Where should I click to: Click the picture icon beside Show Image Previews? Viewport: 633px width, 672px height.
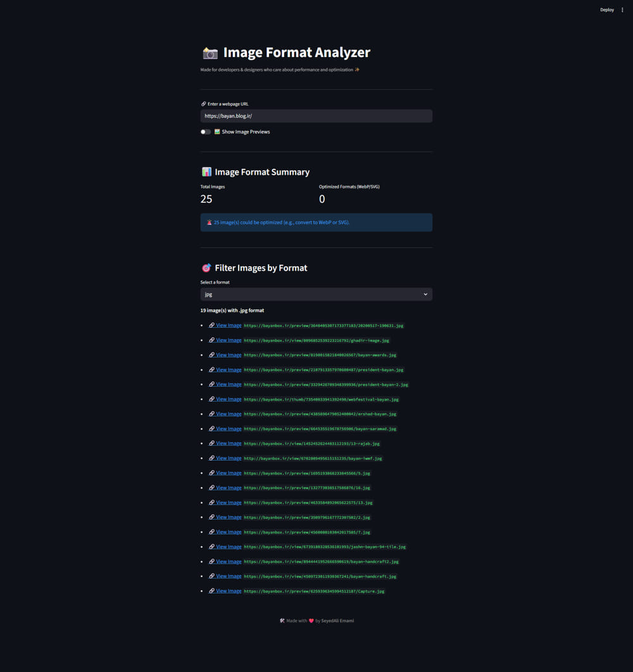[x=217, y=132]
